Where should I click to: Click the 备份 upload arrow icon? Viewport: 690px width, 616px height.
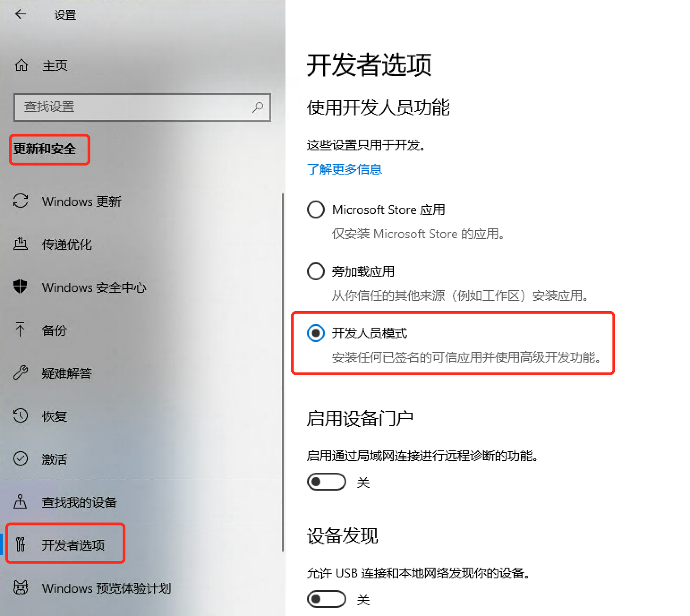21,330
